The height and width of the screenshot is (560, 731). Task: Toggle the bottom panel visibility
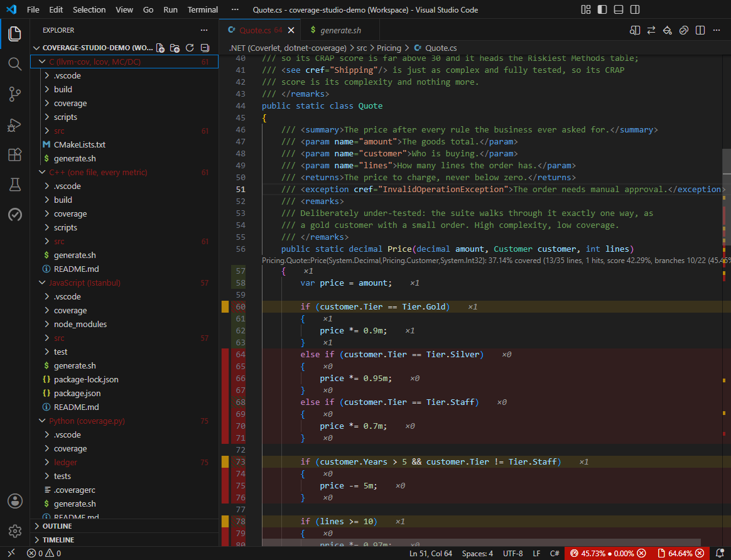coord(619,10)
